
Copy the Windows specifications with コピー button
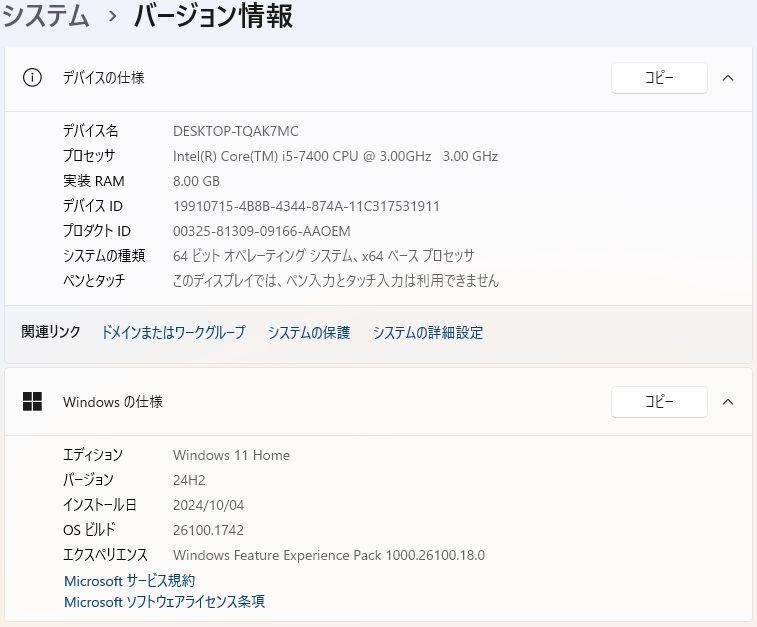659,402
